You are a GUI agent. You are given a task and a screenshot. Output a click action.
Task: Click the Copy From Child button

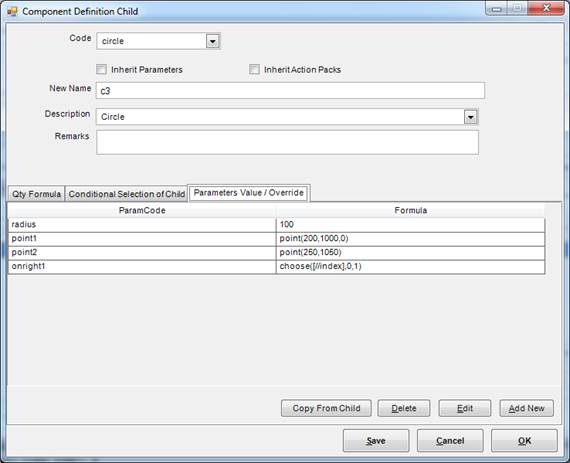(x=326, y=408)
